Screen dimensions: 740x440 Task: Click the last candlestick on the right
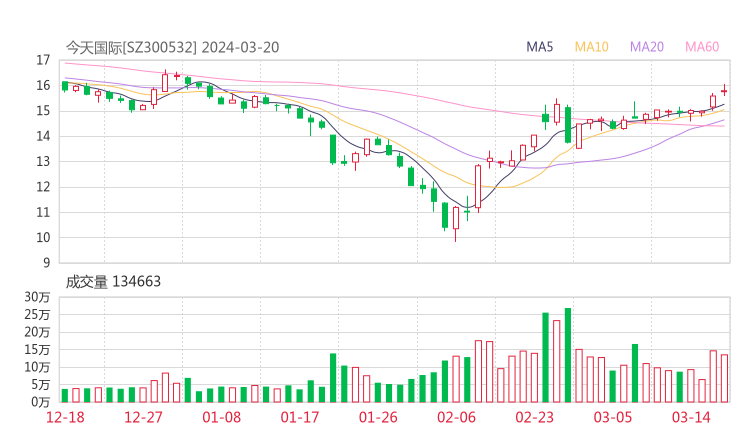724,91
